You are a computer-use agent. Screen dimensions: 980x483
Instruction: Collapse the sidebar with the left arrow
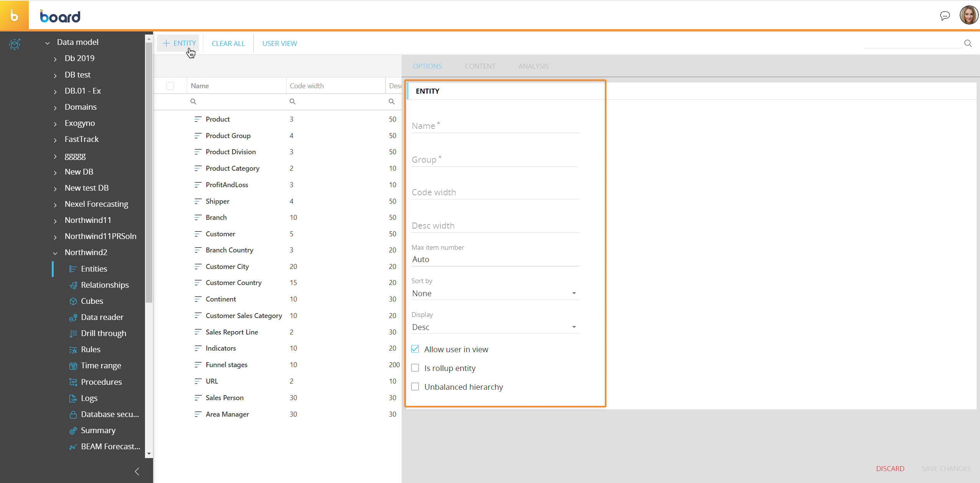click(x=137, y=471)
